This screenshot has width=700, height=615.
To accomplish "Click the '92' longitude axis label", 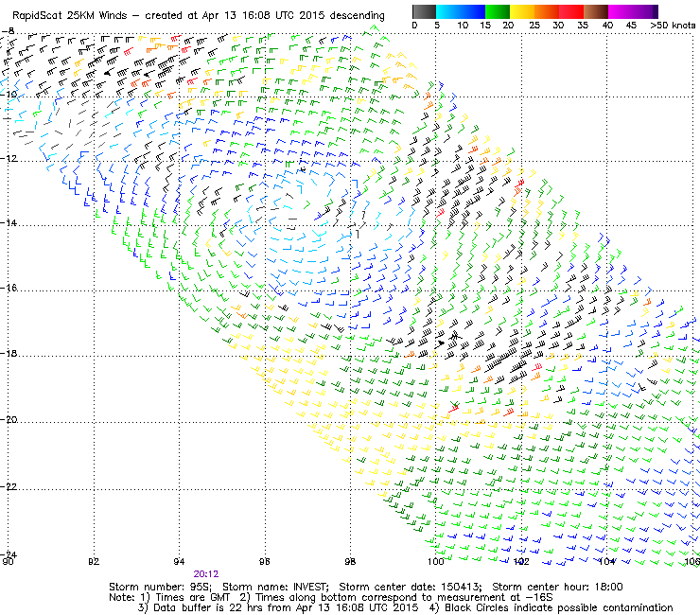I will click(x=94, y=561).
